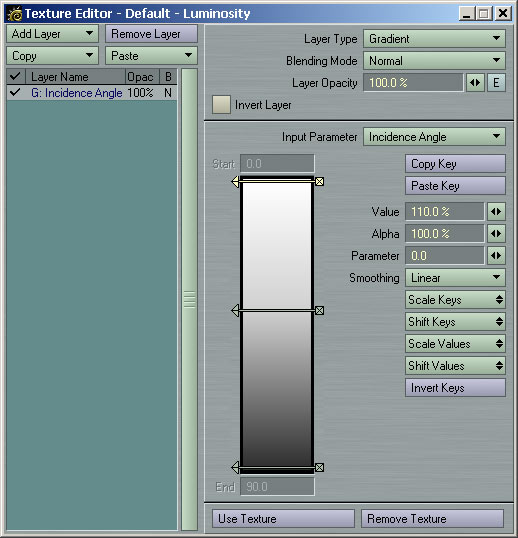
Task: Open the Layer Type dropdown set to Gradient
Action: point(434,39)
